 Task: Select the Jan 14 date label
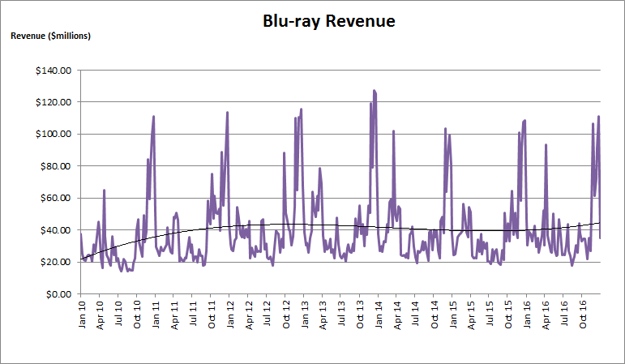(x=379, y=315)
